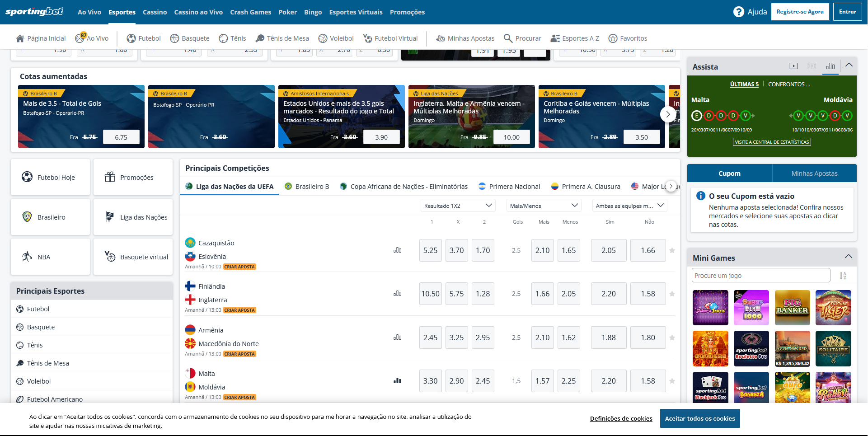Click the Registre-se Agora button
The image size is (868, 436).
coord(800,12)
